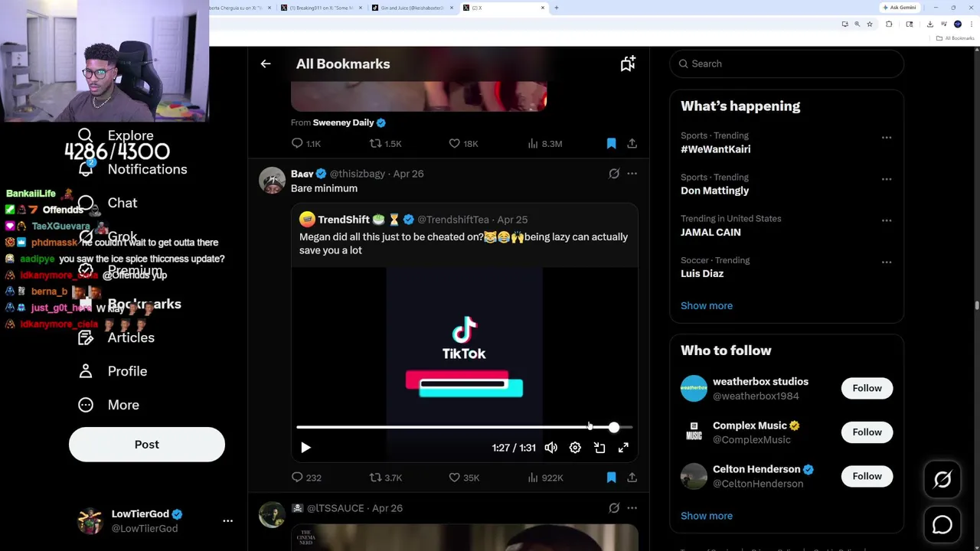The height and width of the screenshot is (551, 980).
Task: Click Ask Gemini button in browser
Action: tap(899, 8)
